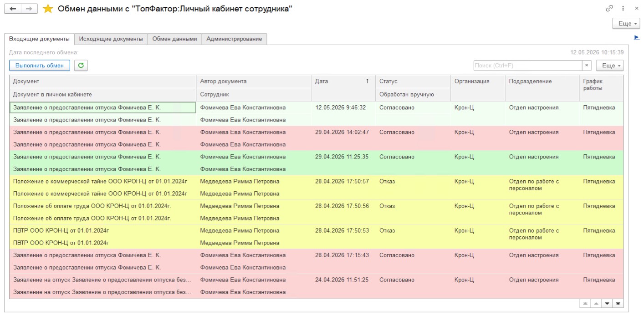644x316 pixels.
Task: Click Крон-Ц in the 28.04.2026 17:15:43 row
Action: (x=464, y=255)
